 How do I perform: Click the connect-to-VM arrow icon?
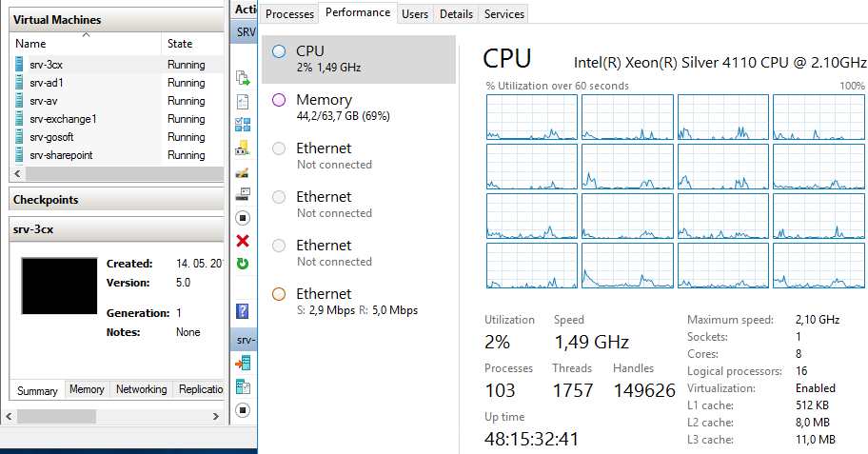(243, 364)
